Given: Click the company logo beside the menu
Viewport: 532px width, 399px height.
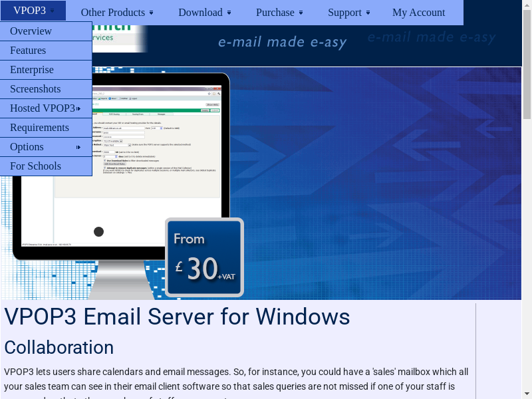Looking at the screenshot, I should click(120, 38).
